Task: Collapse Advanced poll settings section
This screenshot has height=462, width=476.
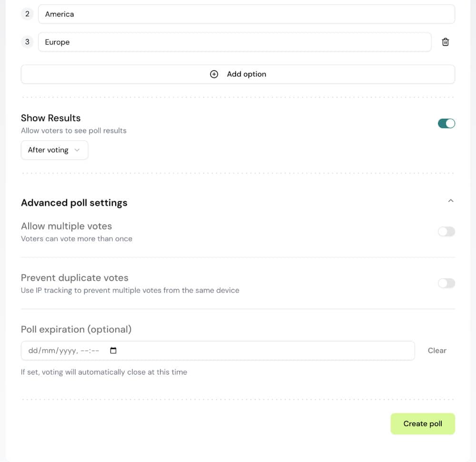Action: click(451, 201)
